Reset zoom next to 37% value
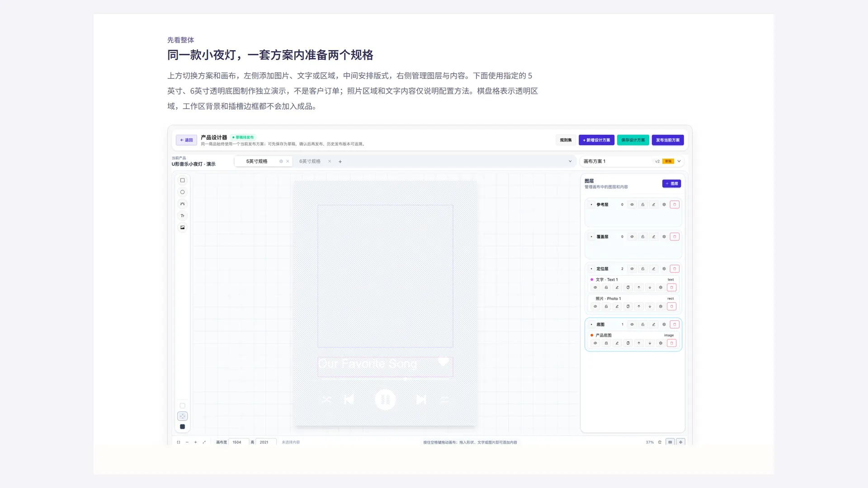 click(660, 442)
